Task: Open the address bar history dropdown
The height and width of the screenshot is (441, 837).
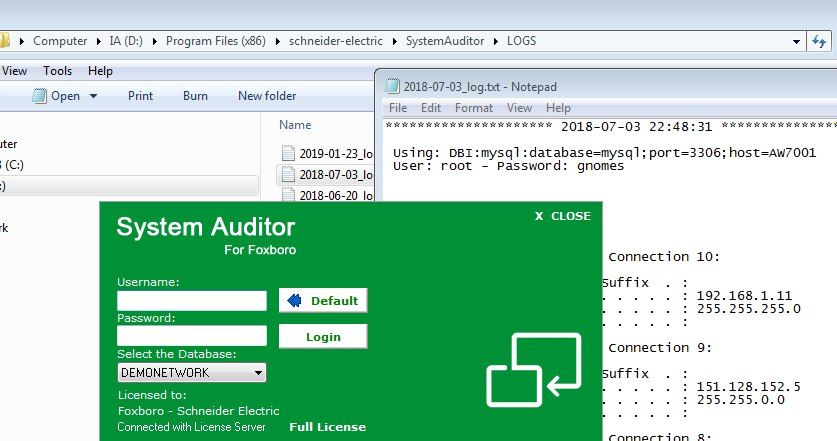Action: 796,41
